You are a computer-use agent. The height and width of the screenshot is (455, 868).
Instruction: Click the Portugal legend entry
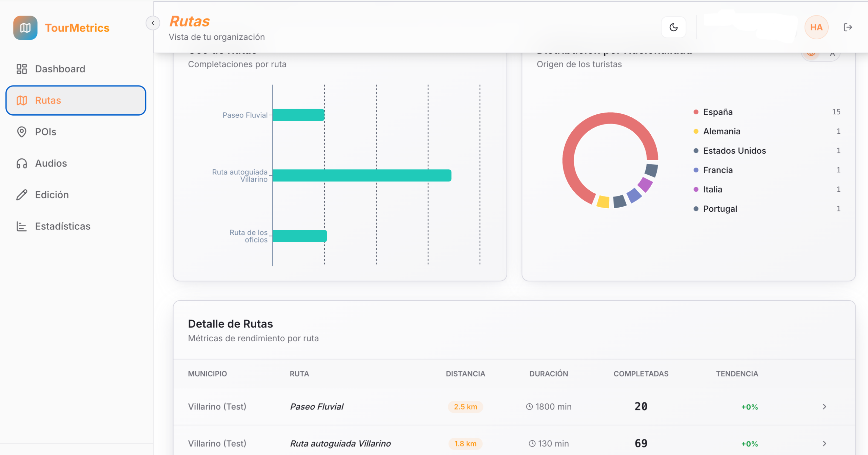tap(767, 209)
